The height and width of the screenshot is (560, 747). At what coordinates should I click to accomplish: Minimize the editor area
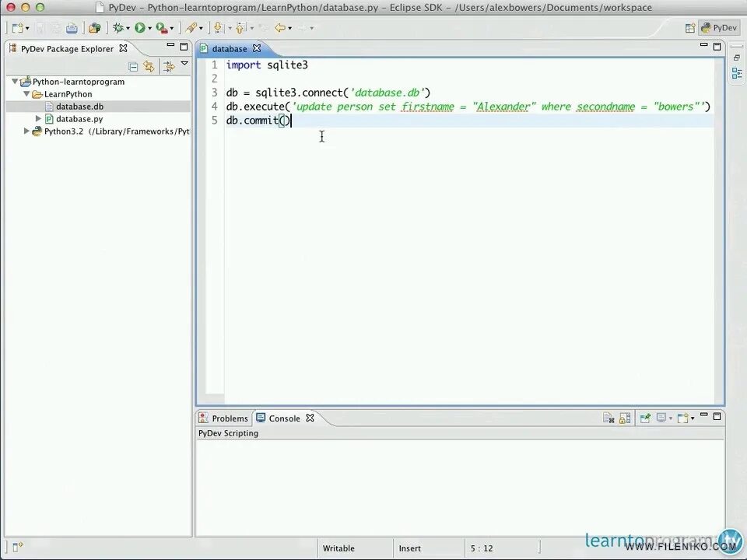[x=703, y=45]
